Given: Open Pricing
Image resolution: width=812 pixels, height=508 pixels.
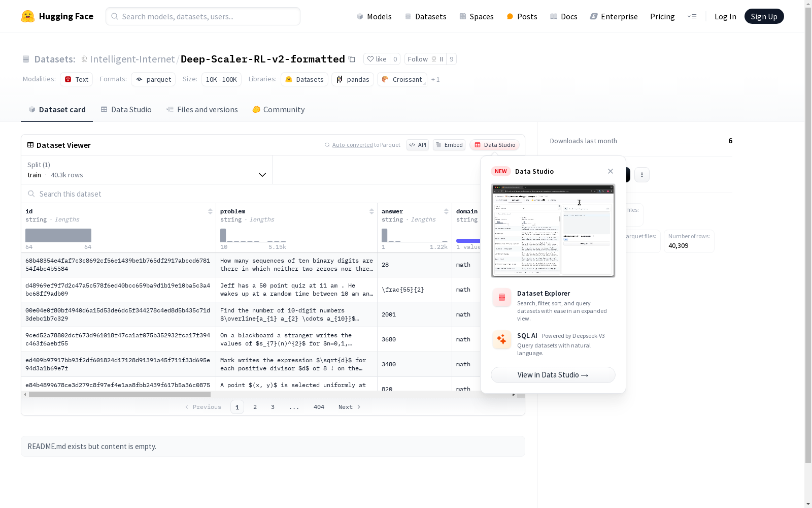Looking at the screenshot, I should click(662, 16).
